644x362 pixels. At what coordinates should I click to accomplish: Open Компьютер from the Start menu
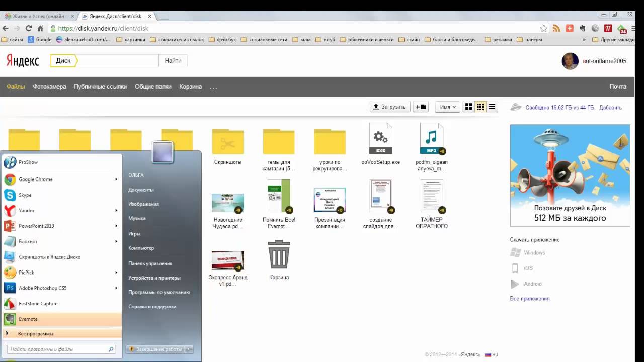[x=141, y=248]
